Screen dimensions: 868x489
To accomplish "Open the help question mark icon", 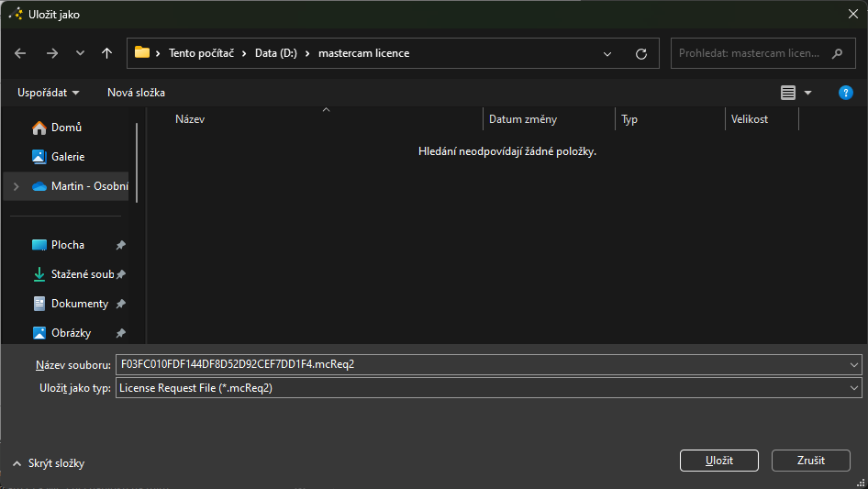I will pos(846,93).
